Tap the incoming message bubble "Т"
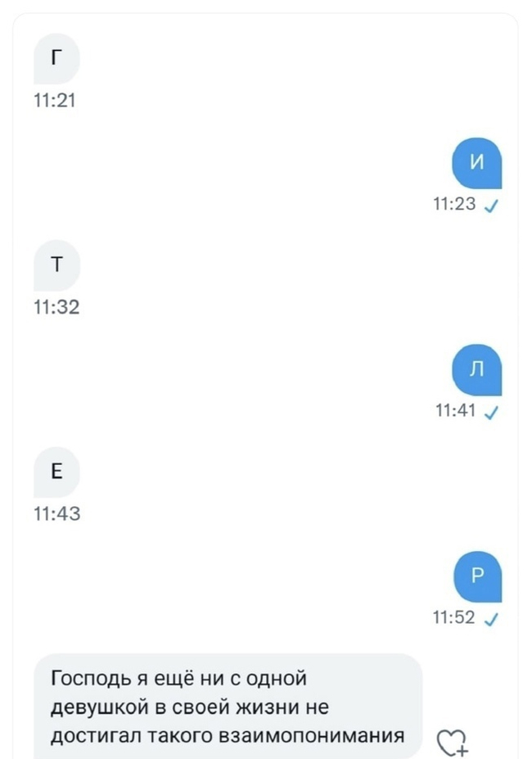Viewport: 532px width, 759px height. (56, 265)
